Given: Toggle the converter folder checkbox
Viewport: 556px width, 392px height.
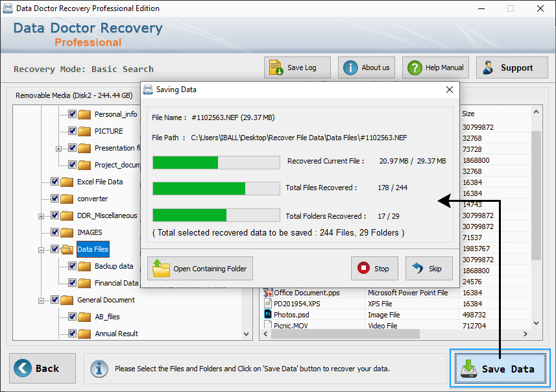Looking at the screenshot, I should pos(54,199).
